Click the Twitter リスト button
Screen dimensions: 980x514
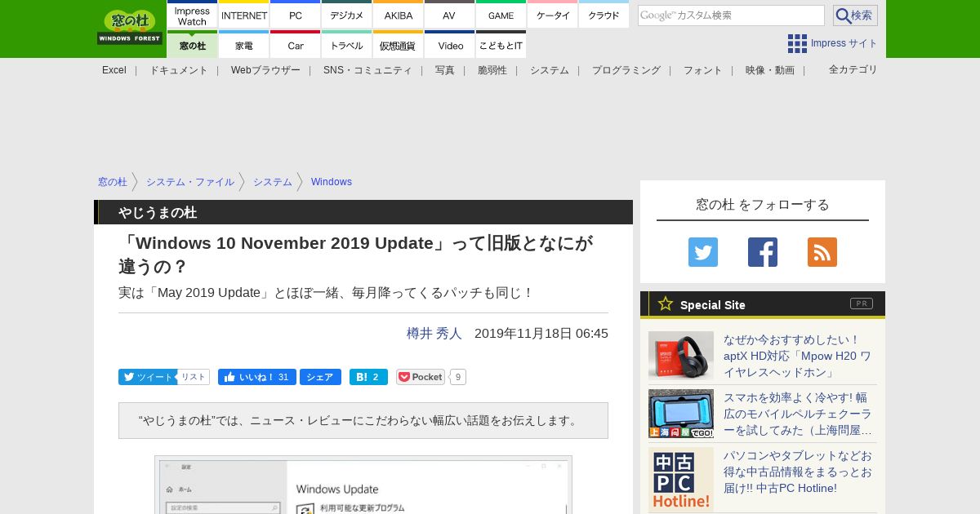[194, 377]
